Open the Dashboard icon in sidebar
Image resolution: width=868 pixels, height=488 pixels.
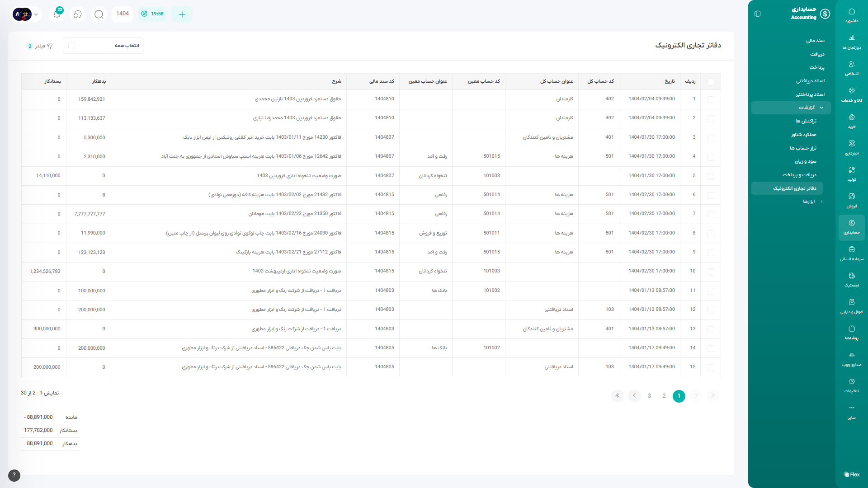click(852, 15)
